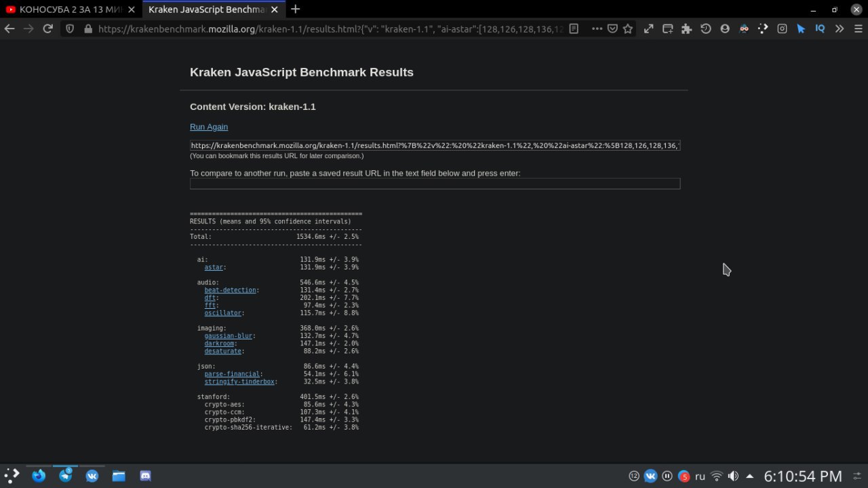Open tracking protection shield info

[70, 29]
